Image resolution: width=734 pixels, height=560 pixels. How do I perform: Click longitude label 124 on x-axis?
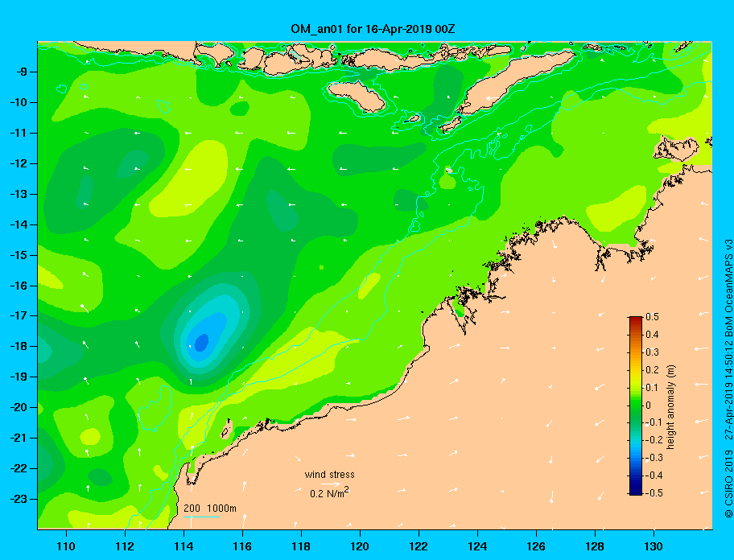477,546
